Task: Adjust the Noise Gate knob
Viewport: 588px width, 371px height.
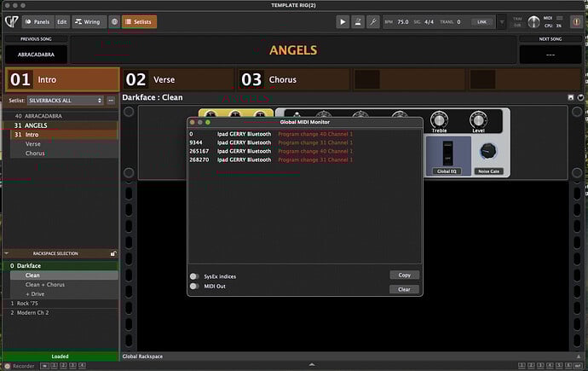Action: click(487, 151)
